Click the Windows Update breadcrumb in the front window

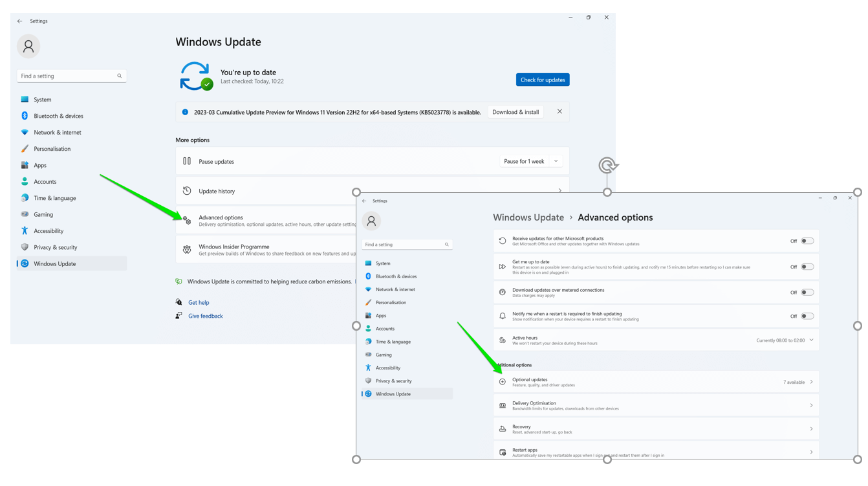[x=528, y=217]
